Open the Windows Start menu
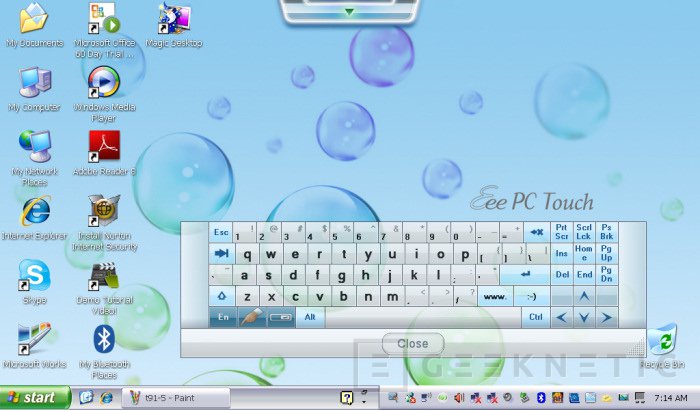The image size is (700, 410). (x=34, y=397)
